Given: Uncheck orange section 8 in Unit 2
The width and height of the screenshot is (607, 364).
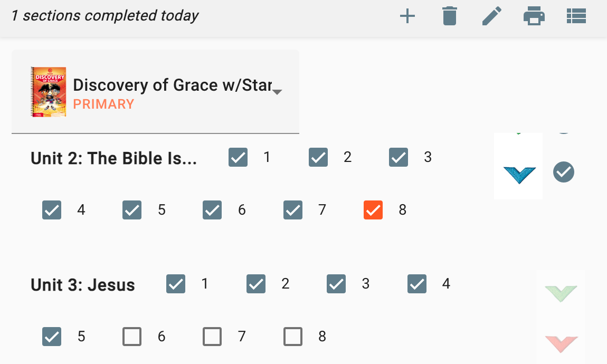Looking at the screenshot, I should pos(373,210).
